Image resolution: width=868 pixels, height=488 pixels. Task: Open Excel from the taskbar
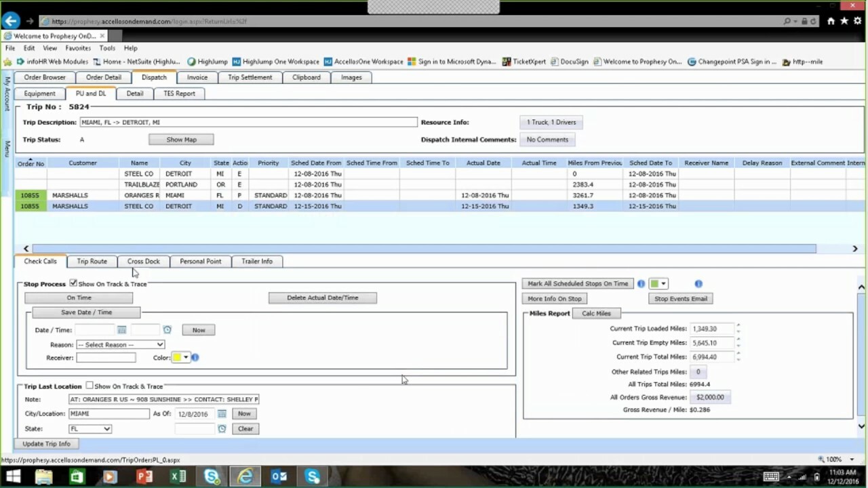tap(178, 476)
